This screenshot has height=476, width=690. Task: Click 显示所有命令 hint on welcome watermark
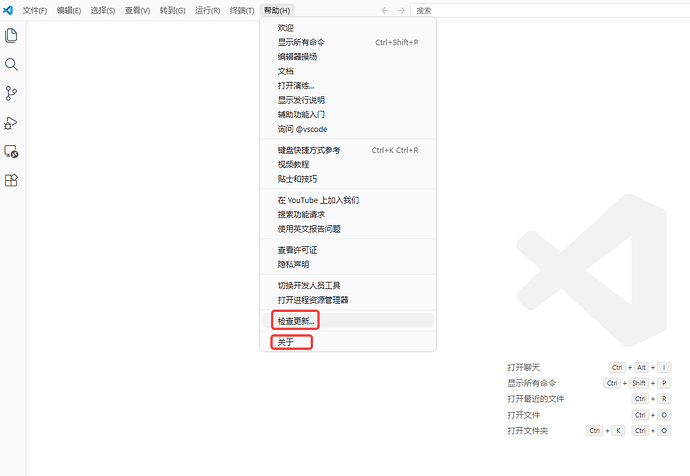pos(532,383)
